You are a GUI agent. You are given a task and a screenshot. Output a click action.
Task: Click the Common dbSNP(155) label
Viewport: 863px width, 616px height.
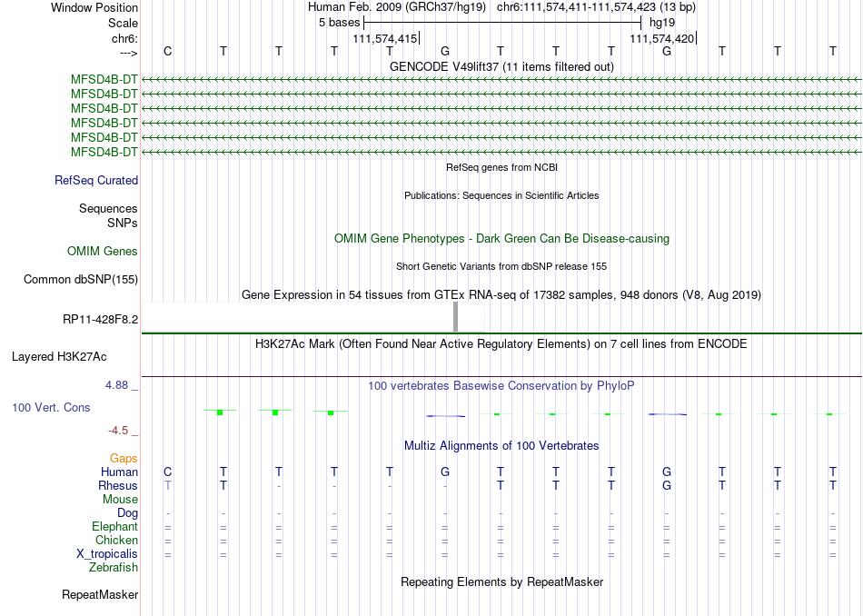coord(81,280)
